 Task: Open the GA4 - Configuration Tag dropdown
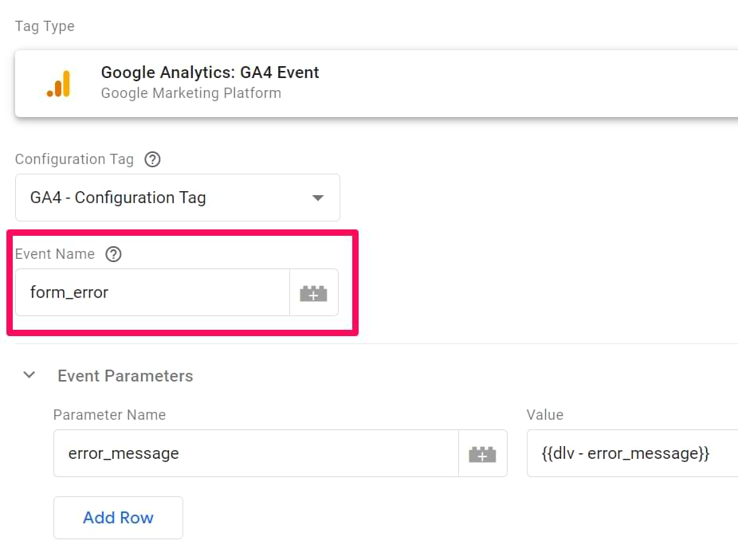coord(177,198)
